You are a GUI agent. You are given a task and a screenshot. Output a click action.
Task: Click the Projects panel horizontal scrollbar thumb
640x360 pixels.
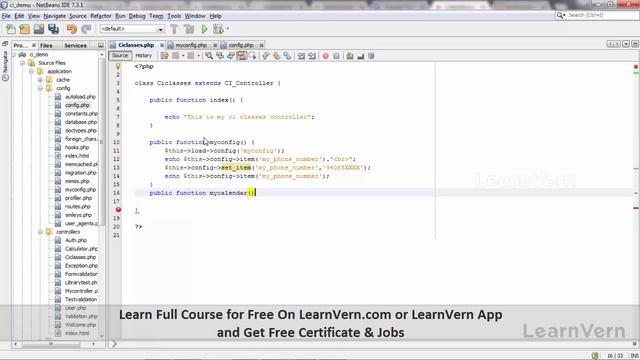pos(51,344)
